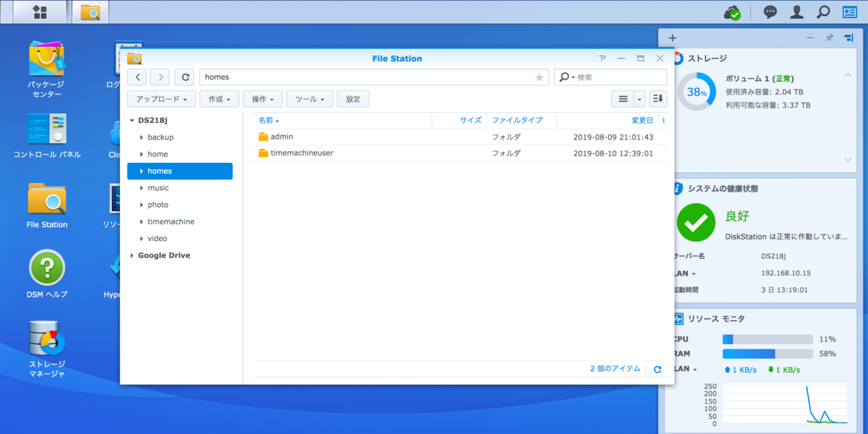Viewport: 868px width, 434px height.
Task: Open the 操作 dropdown
Action: point(262,99)
